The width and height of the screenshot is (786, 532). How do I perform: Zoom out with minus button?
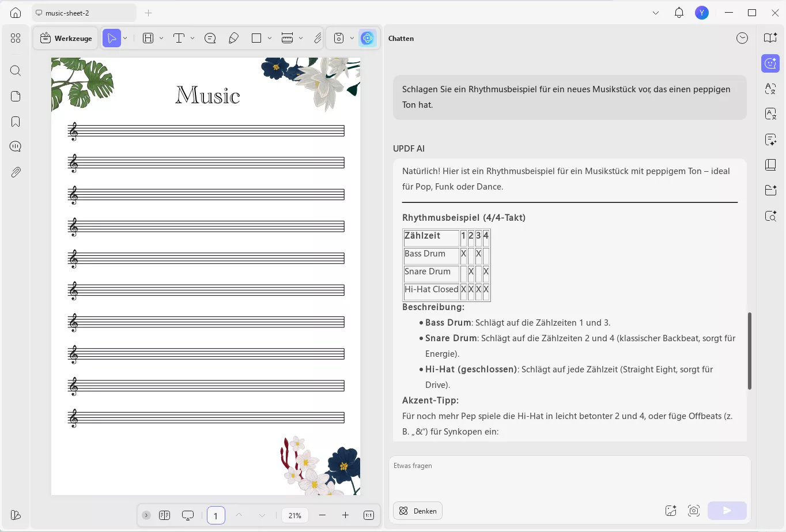(322, 515)
